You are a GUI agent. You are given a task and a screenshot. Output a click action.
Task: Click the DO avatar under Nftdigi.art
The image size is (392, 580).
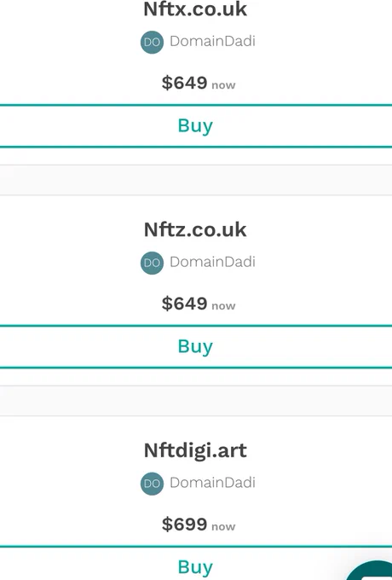click(152, 484)
